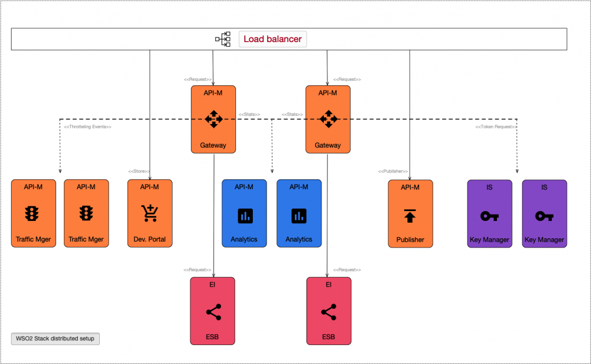Screen dimensions: 591x364
Task: Select the Dev. Portal shopping cart icon
Action: tap(150, 213)
